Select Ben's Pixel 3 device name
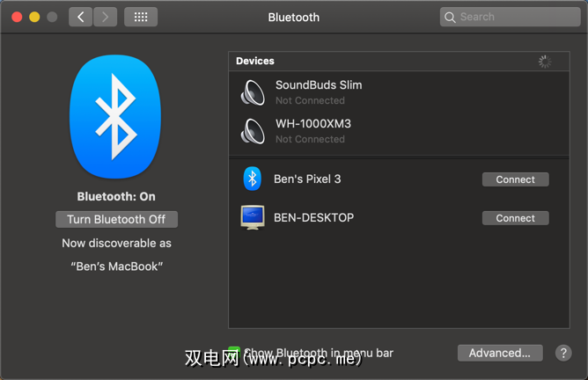Screen dimensions: 588x380 point(307,179)
